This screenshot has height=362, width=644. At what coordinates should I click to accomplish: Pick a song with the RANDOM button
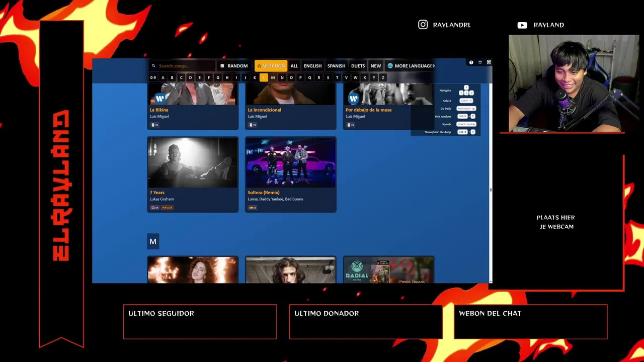234,66
